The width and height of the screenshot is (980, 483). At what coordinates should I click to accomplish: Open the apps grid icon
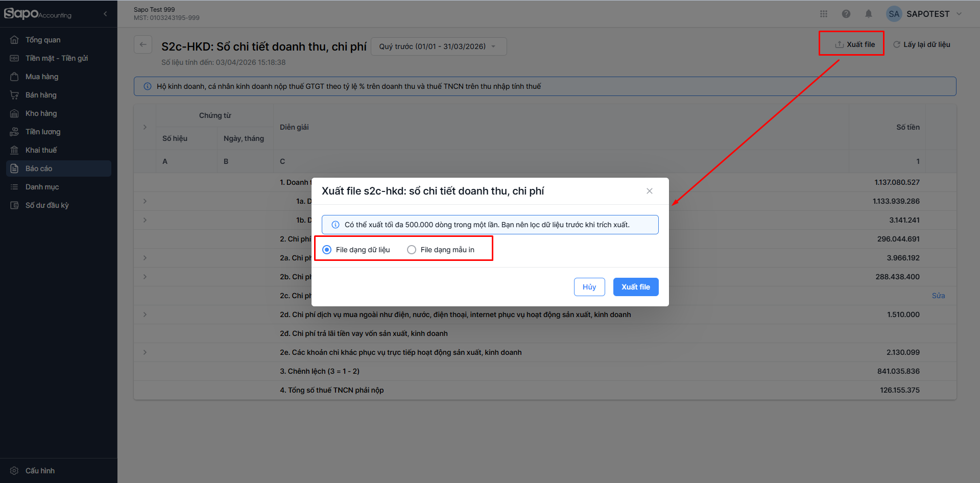click(x=824, y=14)
